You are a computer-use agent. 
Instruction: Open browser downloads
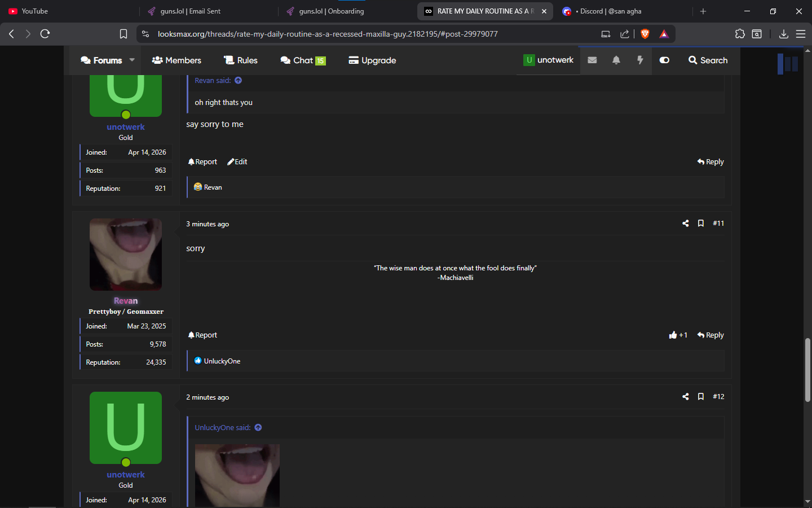pyautogui.click(x=783, y=34)
